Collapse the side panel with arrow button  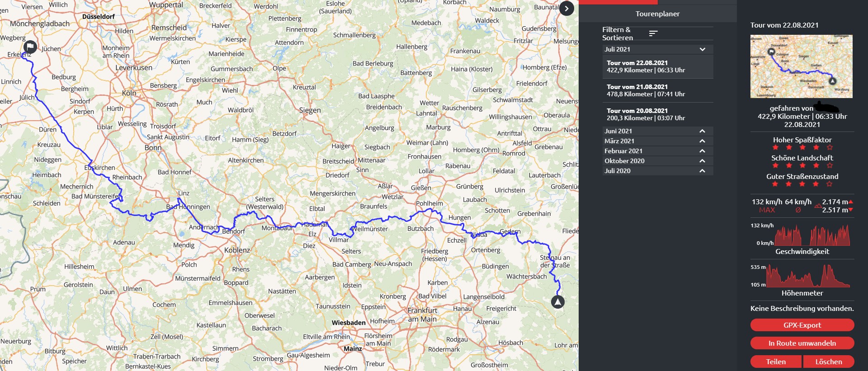coord(566,9)
